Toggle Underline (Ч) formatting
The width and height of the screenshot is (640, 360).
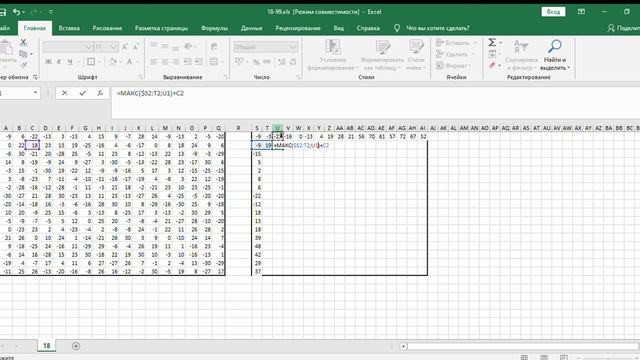click(70, 62)
